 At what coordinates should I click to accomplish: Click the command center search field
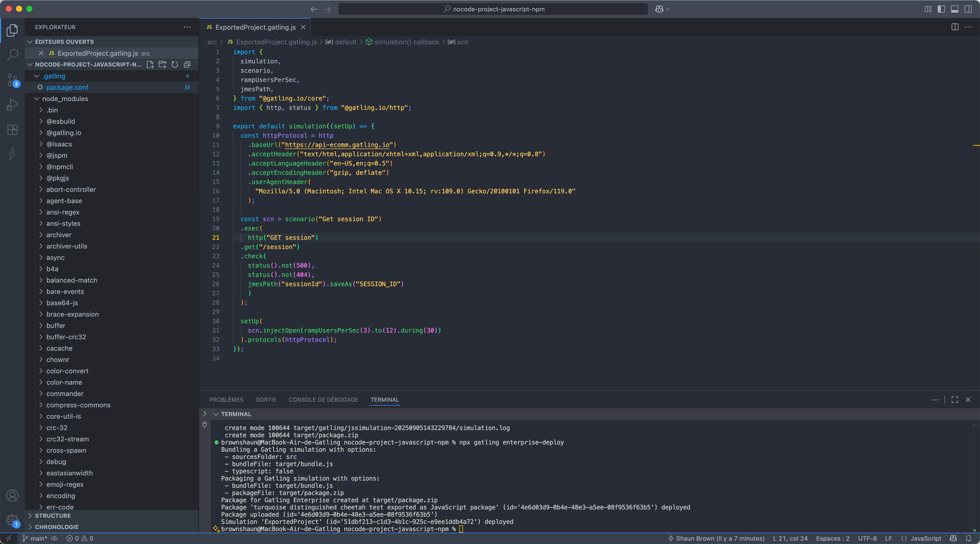click(x=493, y=9)
